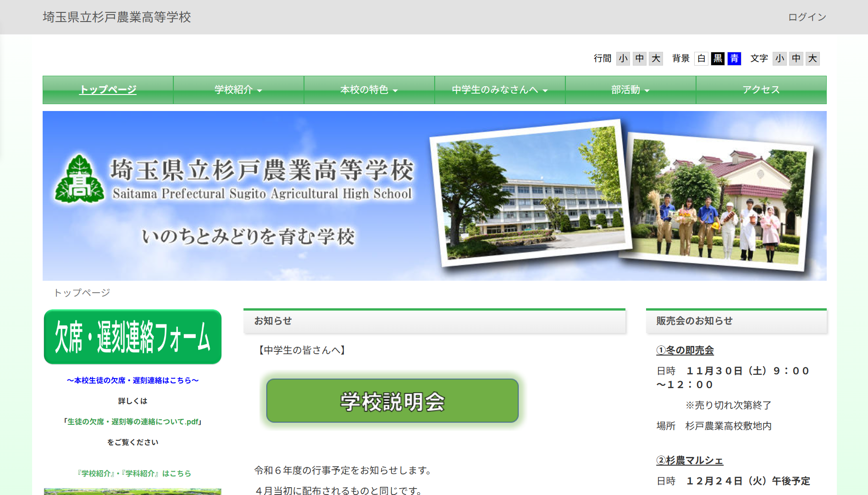Click the いのちとみどりを育む学校 slogan
Screen dimensions: 868x495
pyautogui.click(x=248, y=237)
